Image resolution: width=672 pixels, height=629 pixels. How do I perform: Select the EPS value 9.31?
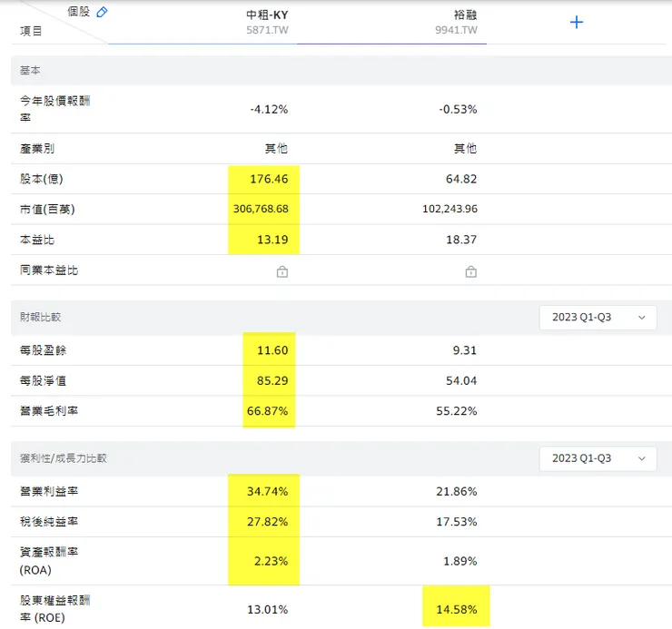click(x=465, y=350)
